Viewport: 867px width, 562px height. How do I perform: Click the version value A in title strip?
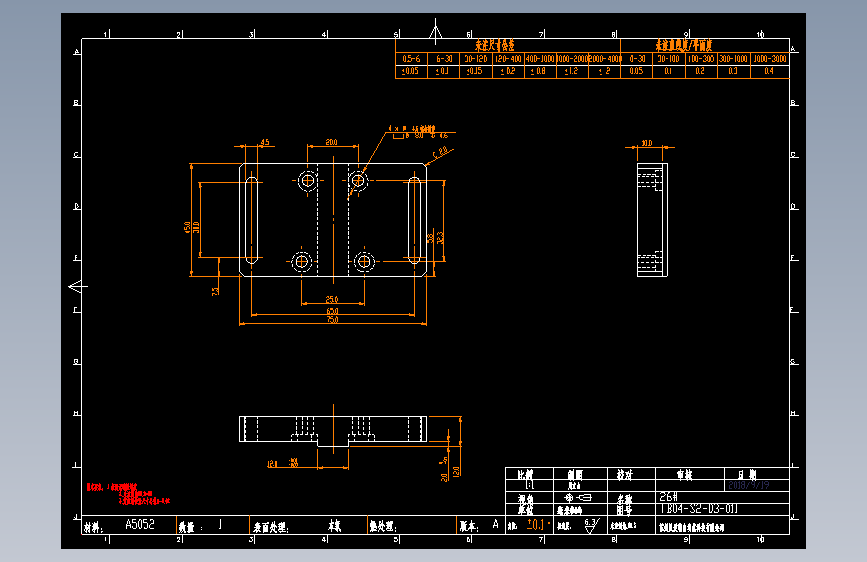click(495, 523)
